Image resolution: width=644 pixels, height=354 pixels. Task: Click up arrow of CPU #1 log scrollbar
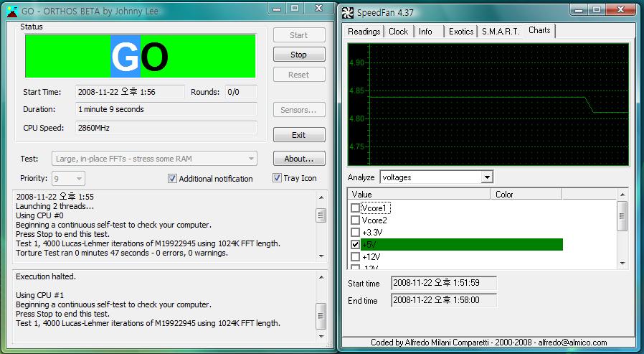tap(321, 277)
